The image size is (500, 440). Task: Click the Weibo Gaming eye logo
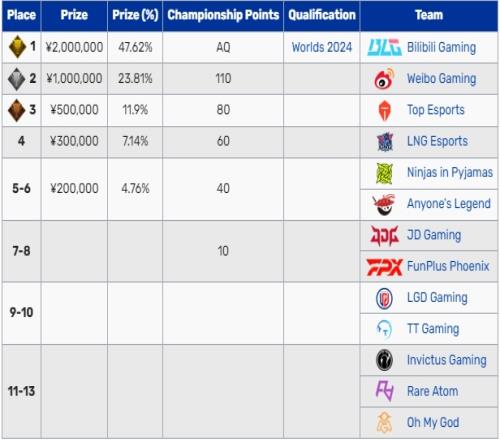(384, 79)
